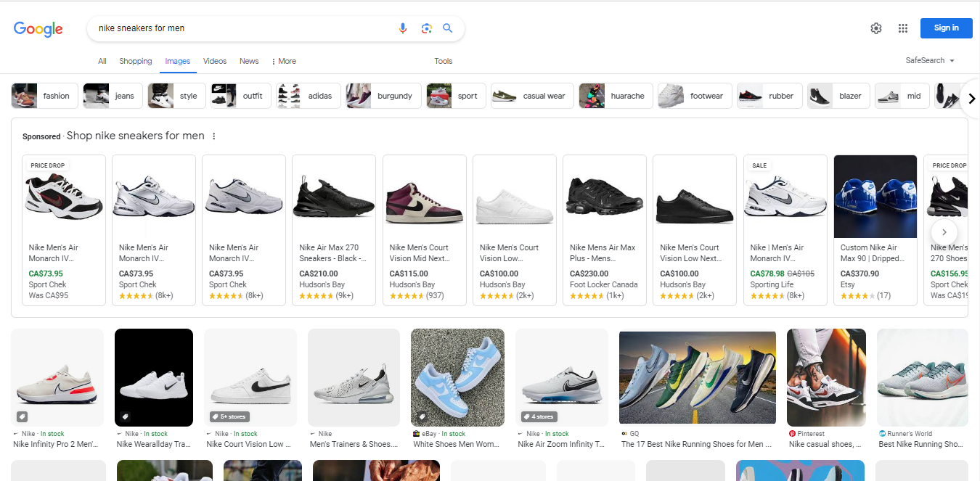Switch to the Videos tab
The height and width of the screenshot is (481, 980).
click(214, 61)
